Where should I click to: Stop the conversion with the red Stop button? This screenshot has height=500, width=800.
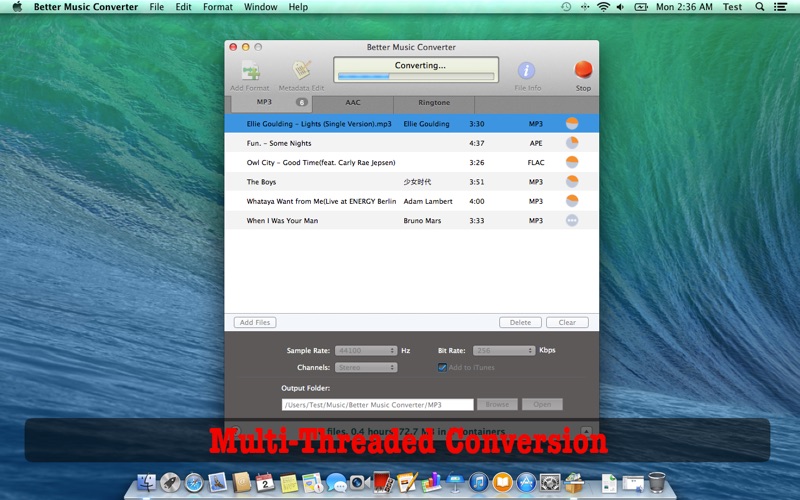(583, 69)
